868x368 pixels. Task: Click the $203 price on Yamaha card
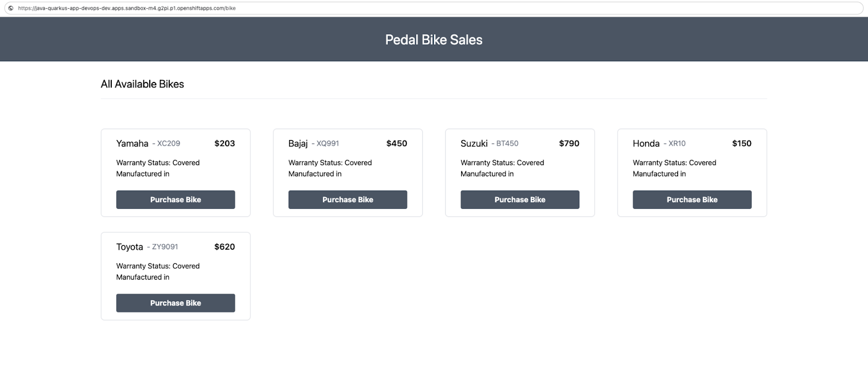coord(225,143)
